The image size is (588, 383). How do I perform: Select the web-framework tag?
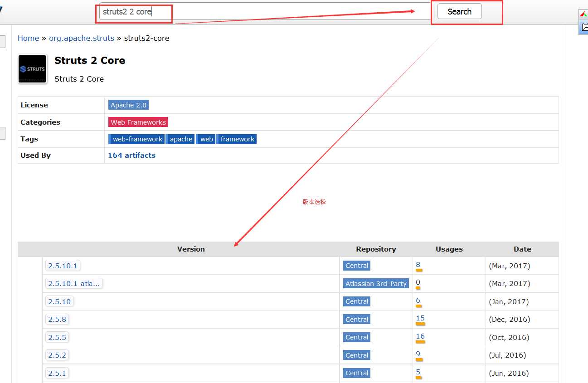[136, 139]
